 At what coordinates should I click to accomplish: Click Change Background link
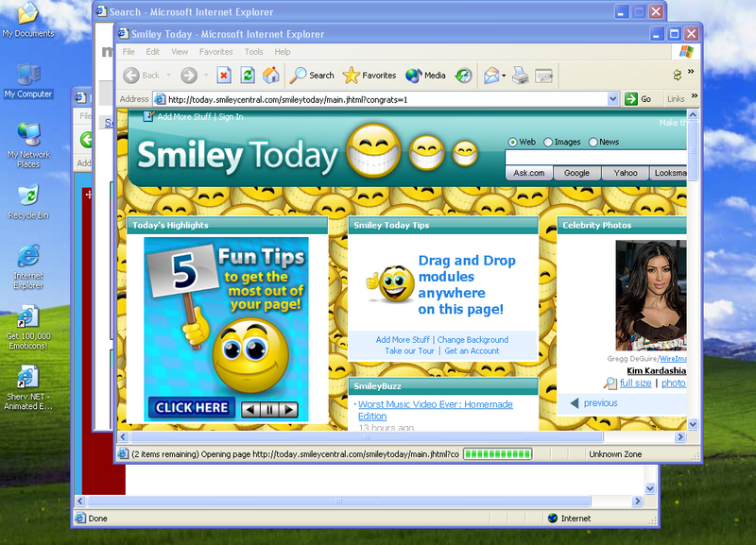[472, 340]
